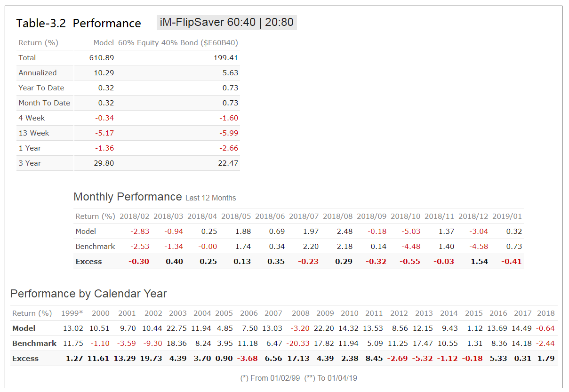Screen dimensions: 569x392
Task: Click Benchmark 2002 return -9.30
Action: click(152, 344)
